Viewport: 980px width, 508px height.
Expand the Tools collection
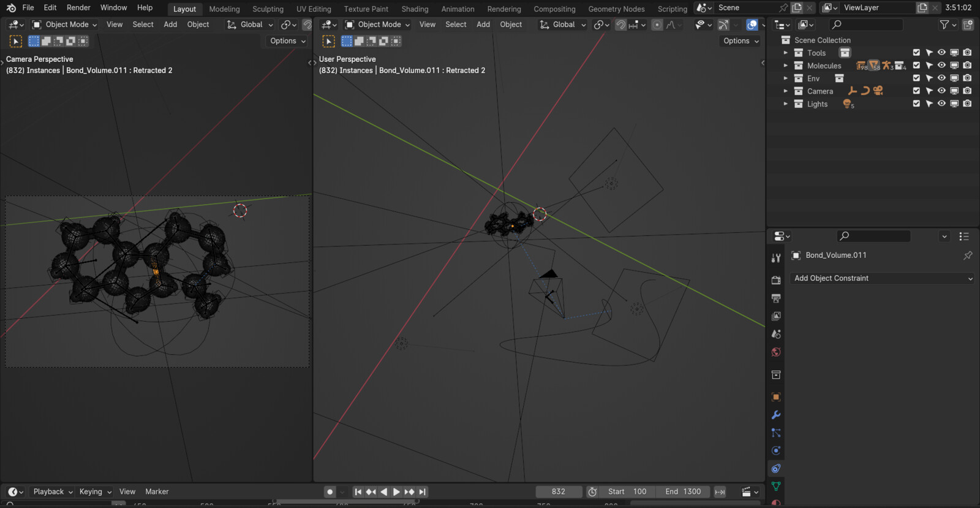pyautogui.click(x=786, y=53)
